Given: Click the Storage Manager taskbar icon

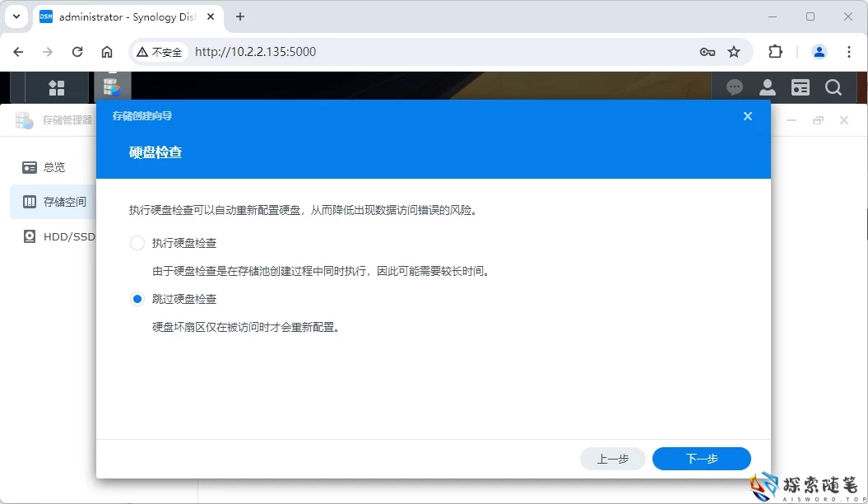Looking at the screenshot, I should pyautogui.click(x=113, y=86).
